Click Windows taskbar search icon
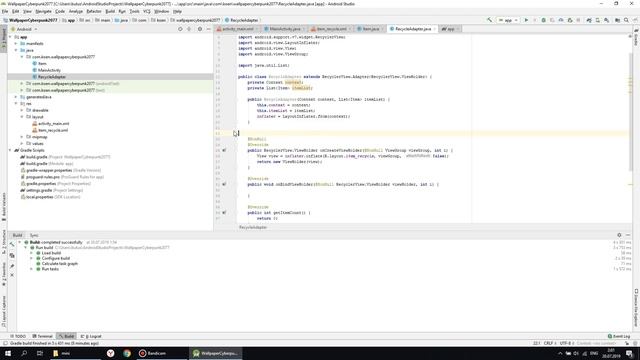This screenshot has width=640, height=360. click(24, 353)
